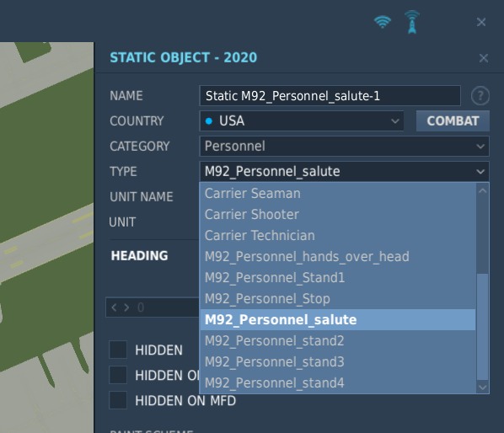Click the list scrollbar up arrow
Viewport: 504px width, 433px height.
point(482,190)
